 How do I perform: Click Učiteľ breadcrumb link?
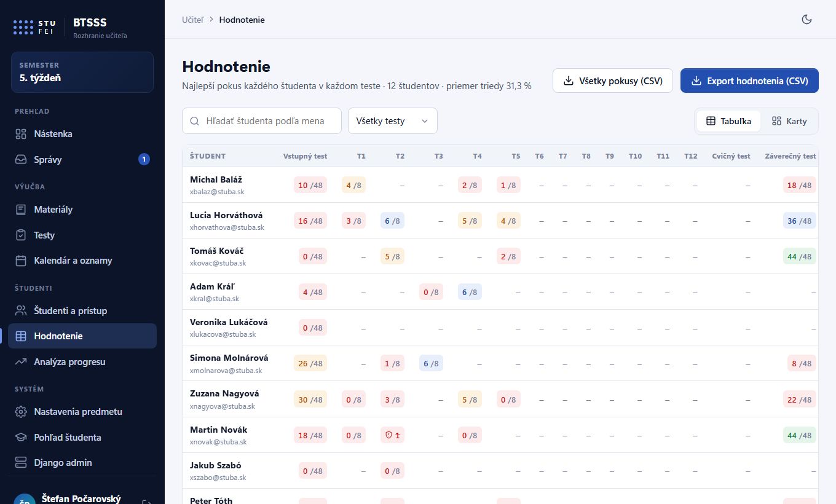click(x=192, y=20)
